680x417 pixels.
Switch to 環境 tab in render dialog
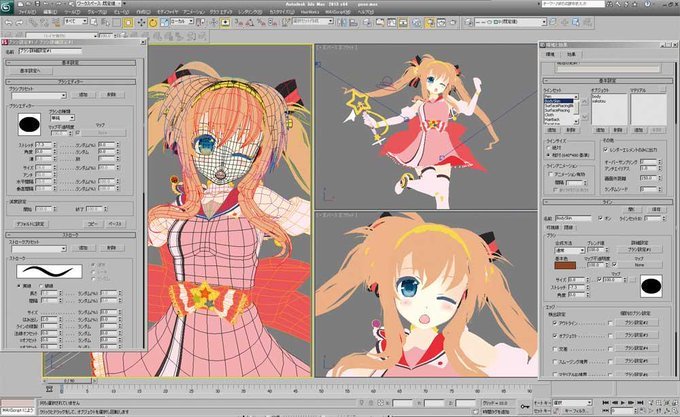point(550,55)
